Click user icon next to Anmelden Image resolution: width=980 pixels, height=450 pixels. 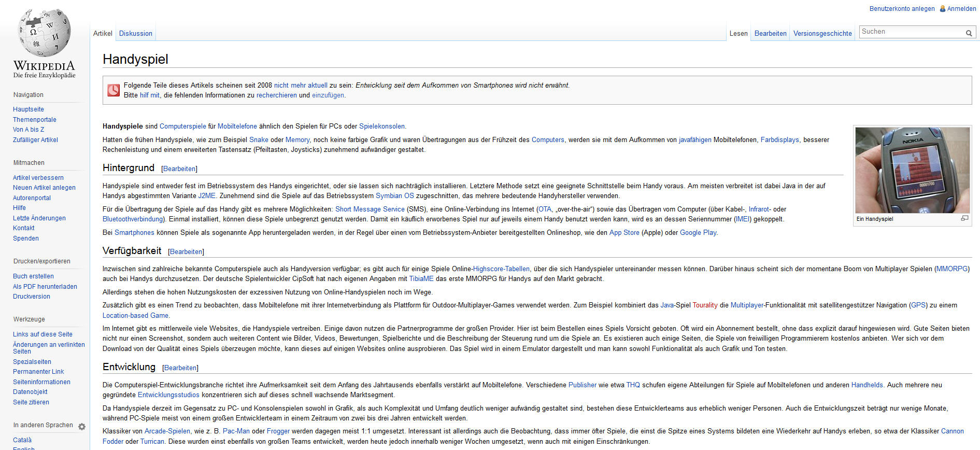click(x=943, y=9)
